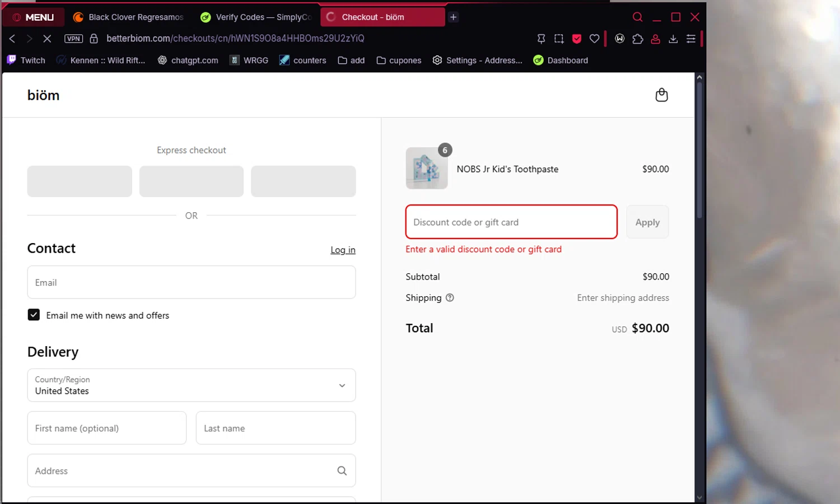Click the middle express checkout button
Image resolution: width=840 pixels, height=504 pixels.
(192, 181)
